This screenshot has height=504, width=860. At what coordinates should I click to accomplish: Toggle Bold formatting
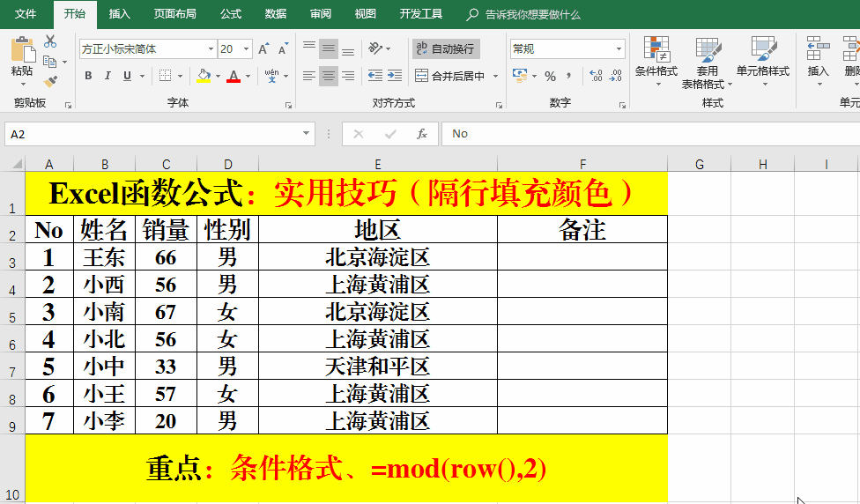tap(88, 76)
